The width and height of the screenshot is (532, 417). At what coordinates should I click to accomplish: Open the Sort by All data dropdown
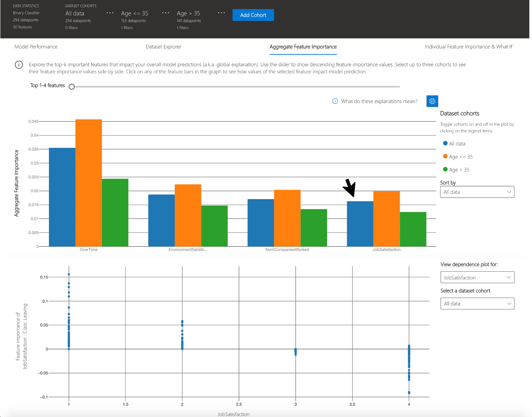pyautogui.click(x=477, y=192)
